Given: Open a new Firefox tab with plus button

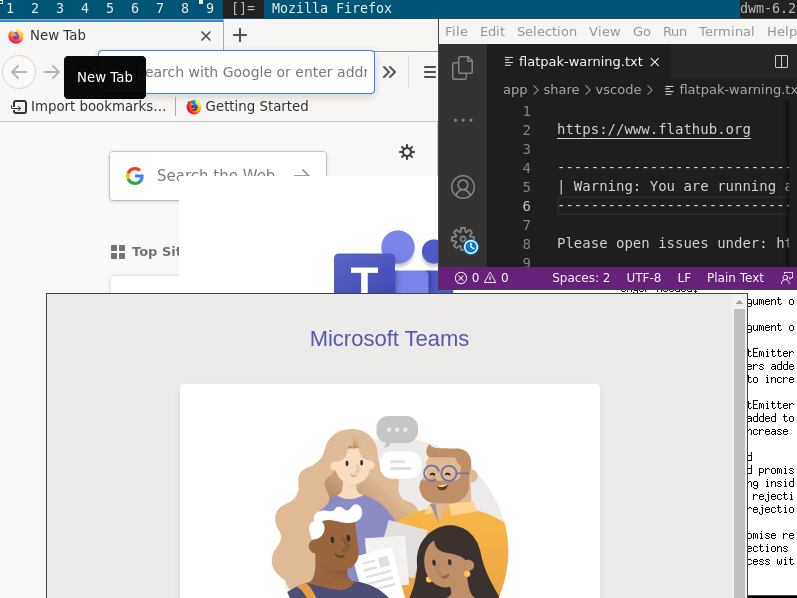Looking at the screenshot, I should click(x=240, y=35).
